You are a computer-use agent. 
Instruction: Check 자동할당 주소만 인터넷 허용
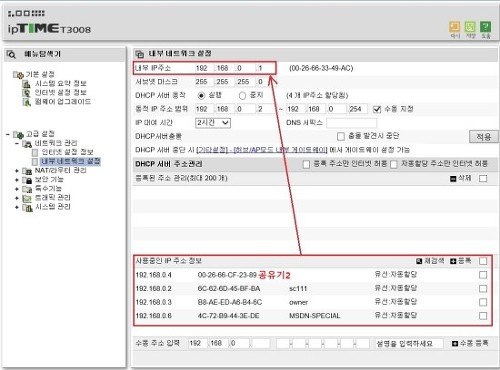tap(394, 164)
